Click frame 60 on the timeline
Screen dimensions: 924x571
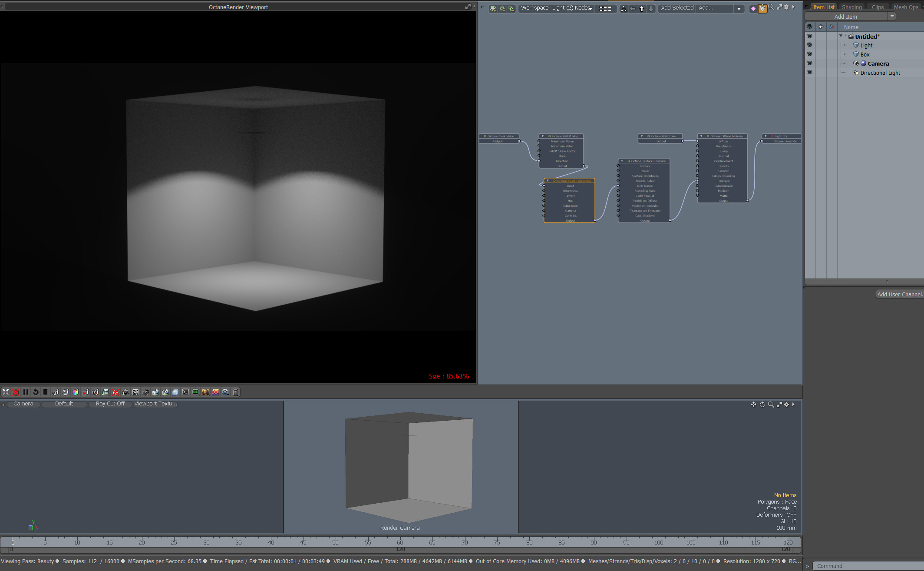pos(400,542)
